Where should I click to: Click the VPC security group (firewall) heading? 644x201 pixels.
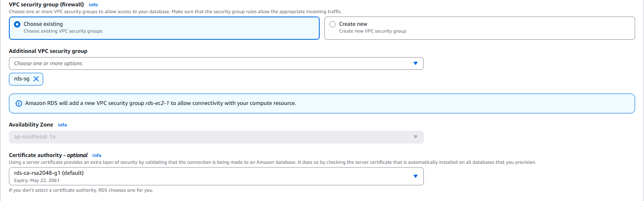[46, 5]
